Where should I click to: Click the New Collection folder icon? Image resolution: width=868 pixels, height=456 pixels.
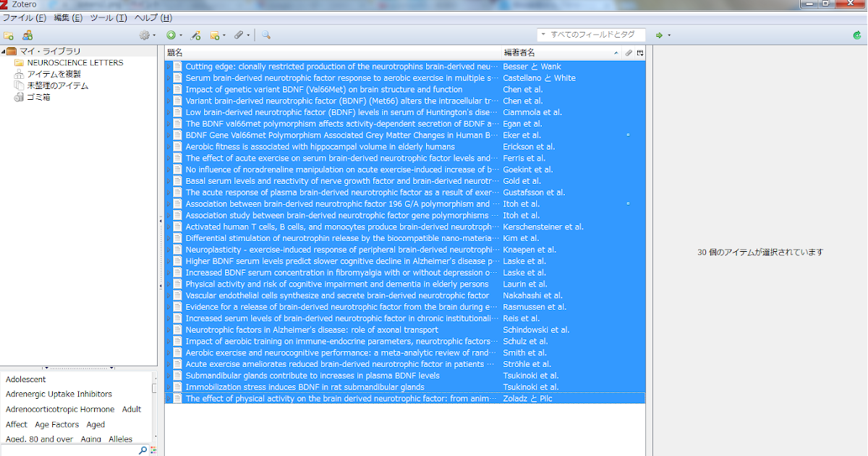click(x=9, y=35)
